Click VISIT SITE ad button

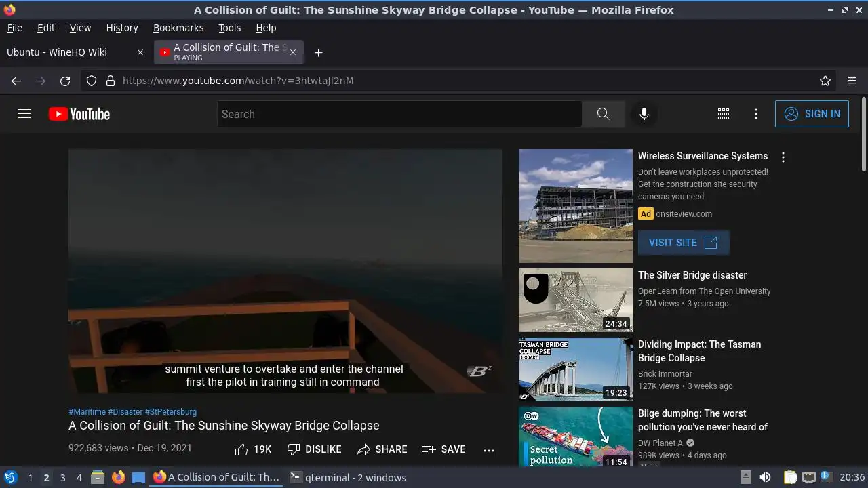click(684, 243)
